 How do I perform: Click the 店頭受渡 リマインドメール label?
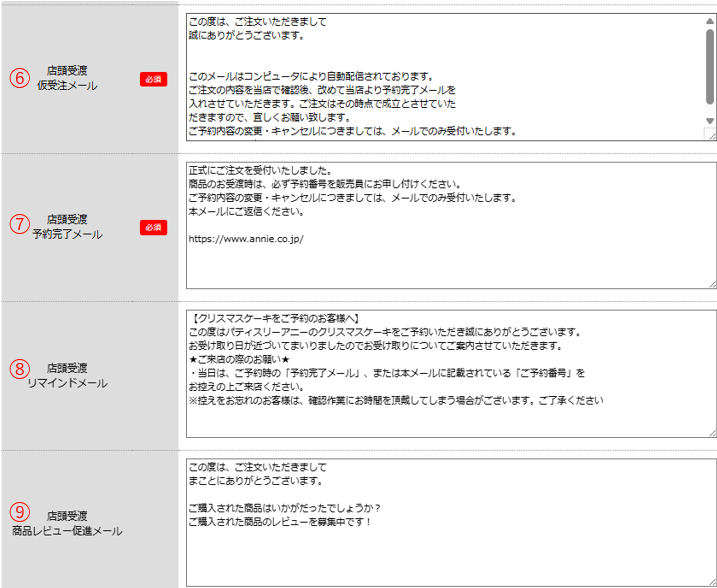(67, 375)
